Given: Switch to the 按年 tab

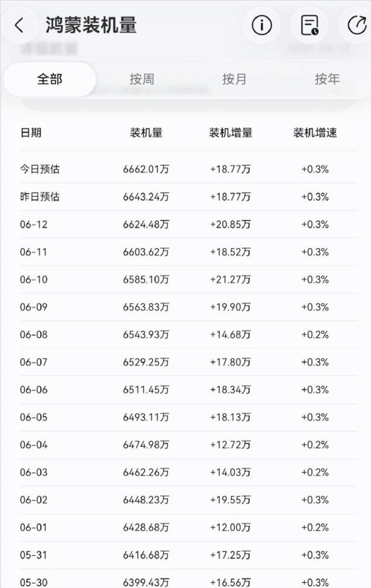Looking at the screenshot, I should pyautogui.click(x=327, y=79).
